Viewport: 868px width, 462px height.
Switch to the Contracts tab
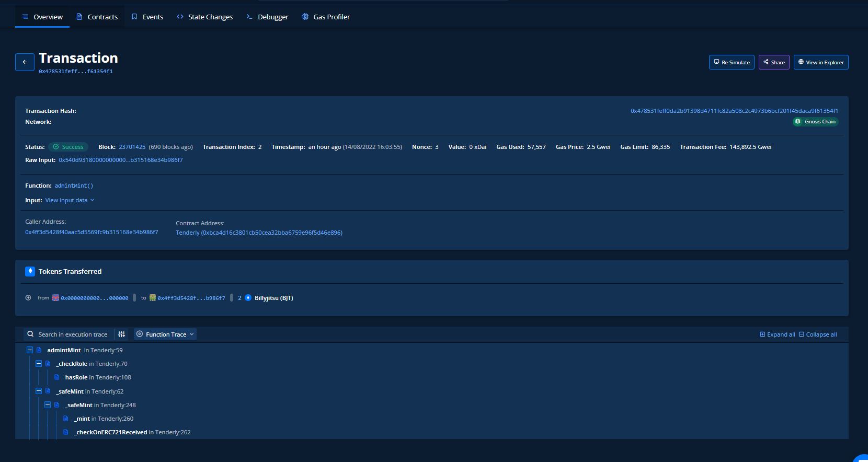pyautogui.click(x=97, y=17)
